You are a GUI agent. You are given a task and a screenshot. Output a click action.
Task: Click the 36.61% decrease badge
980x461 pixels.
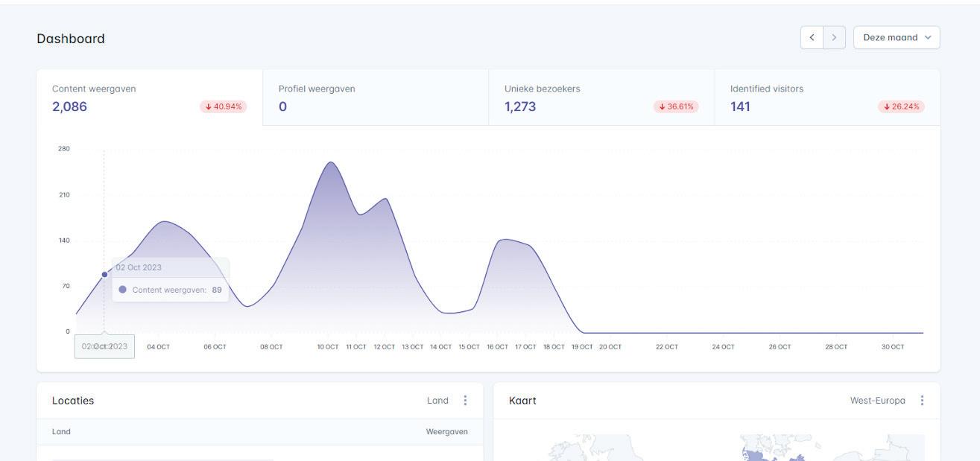pos(676,106)
